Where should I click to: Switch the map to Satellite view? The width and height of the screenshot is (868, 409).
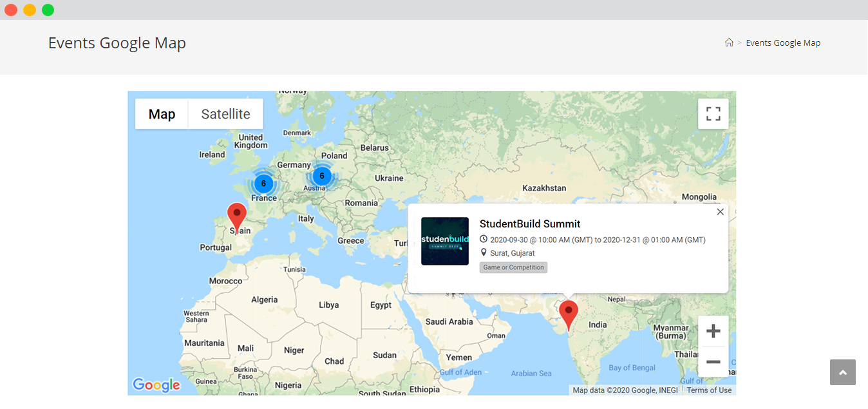click(225, 114)
